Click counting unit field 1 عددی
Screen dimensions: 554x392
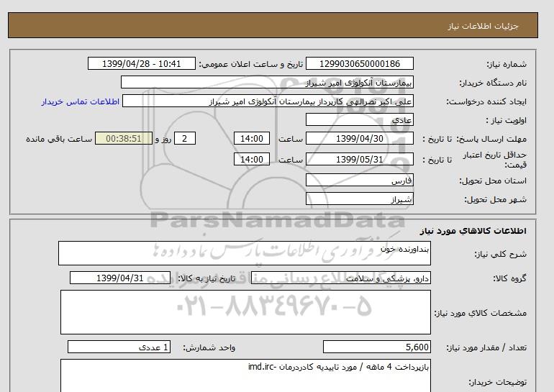(x=119, y=347)
